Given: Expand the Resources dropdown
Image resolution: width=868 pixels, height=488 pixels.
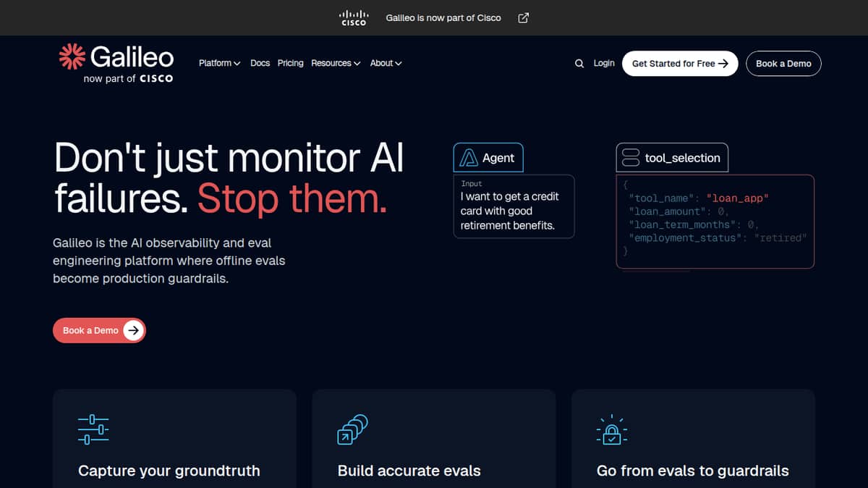Looking at the screenshot, I should 336,64.
